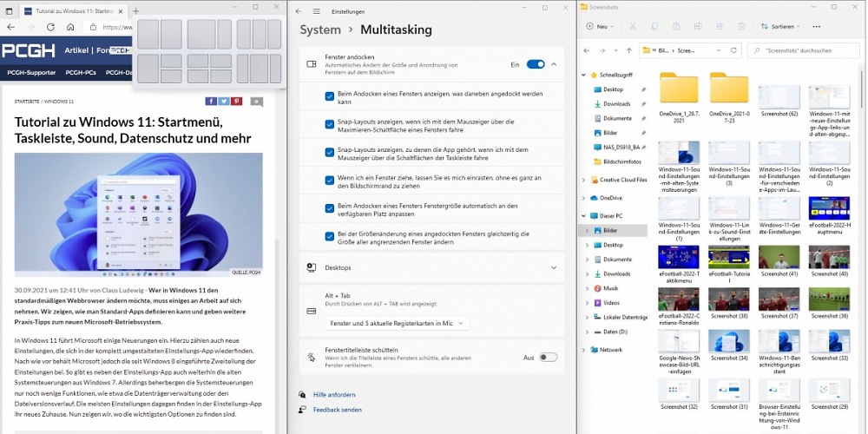This screenshot has height=434, width=868.
Task: Click the Copy icon in Explorer toolbar
Action: tap(654, 26)
